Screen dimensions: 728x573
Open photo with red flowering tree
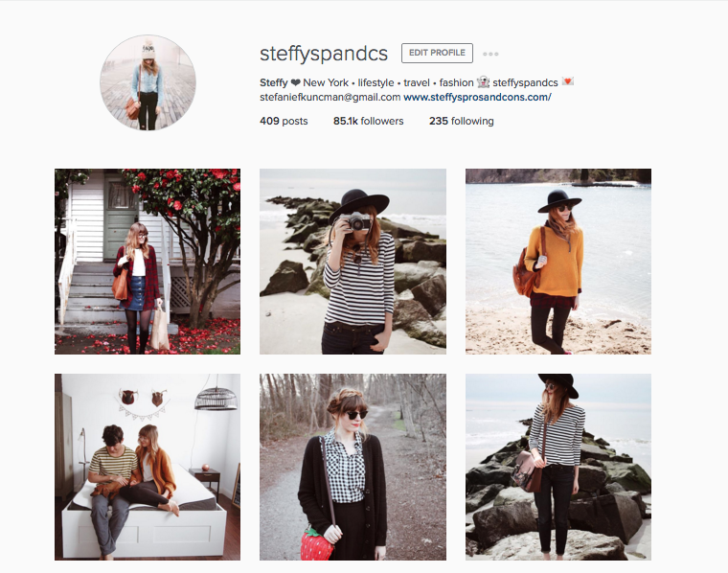(148, 262)
